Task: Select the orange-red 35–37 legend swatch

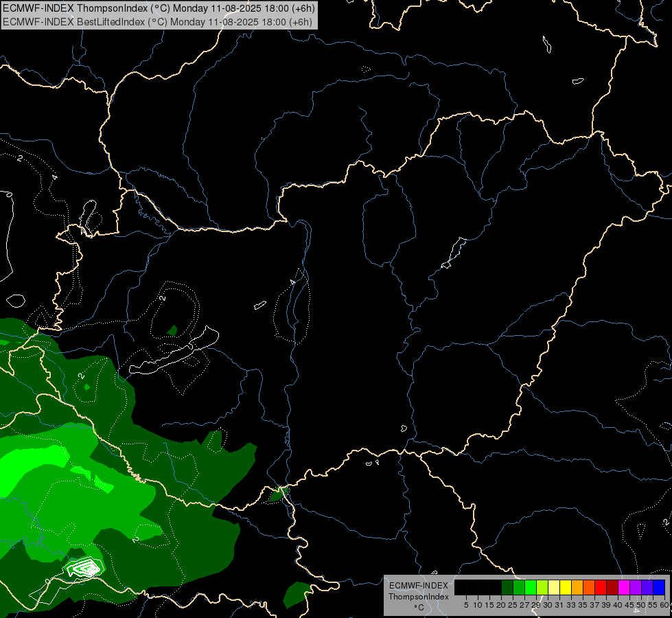Action: click(x=589, y=587)
